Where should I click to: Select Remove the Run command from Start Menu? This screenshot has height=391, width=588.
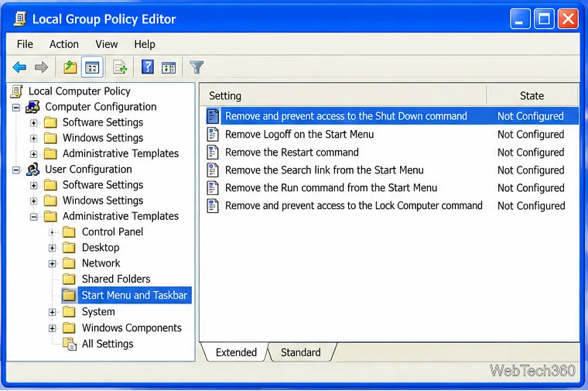tap(331, 188)
